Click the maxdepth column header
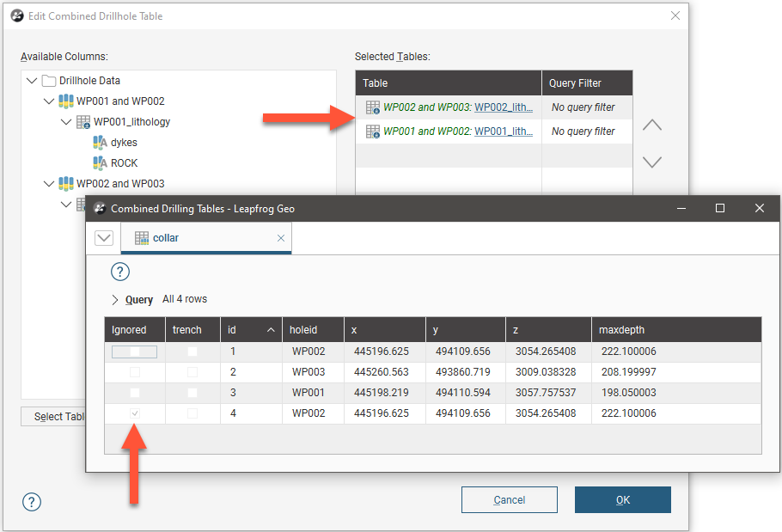782x532 pixels. 676,329
